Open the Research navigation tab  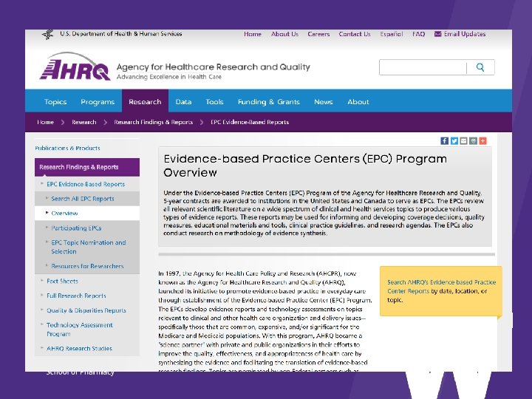pyautogui.click(x=145, y=101)
